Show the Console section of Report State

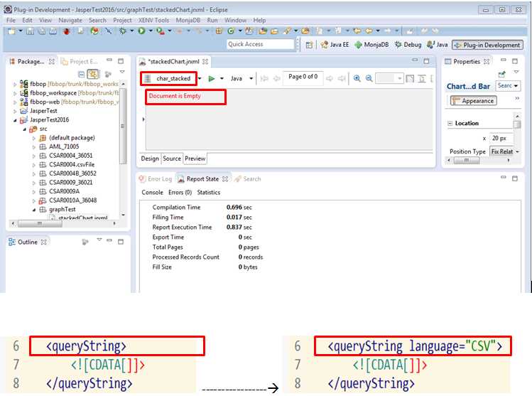pos(152,192)
